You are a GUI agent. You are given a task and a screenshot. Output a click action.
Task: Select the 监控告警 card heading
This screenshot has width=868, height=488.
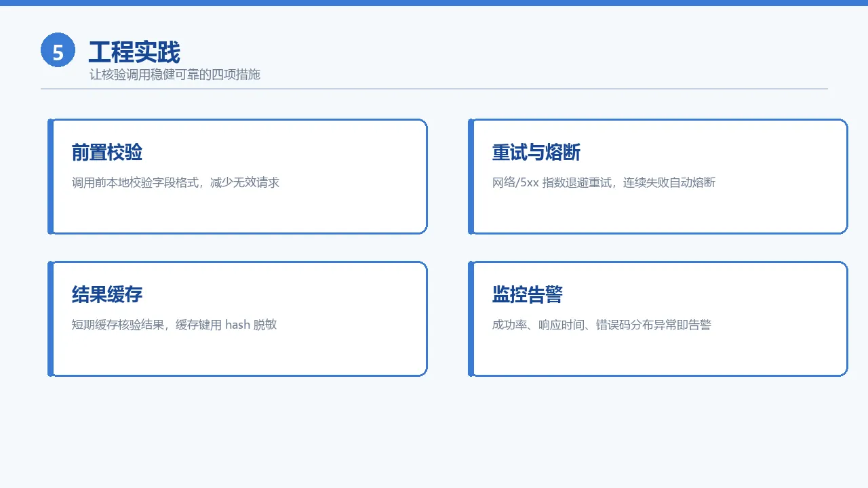(x=528, y=295)
